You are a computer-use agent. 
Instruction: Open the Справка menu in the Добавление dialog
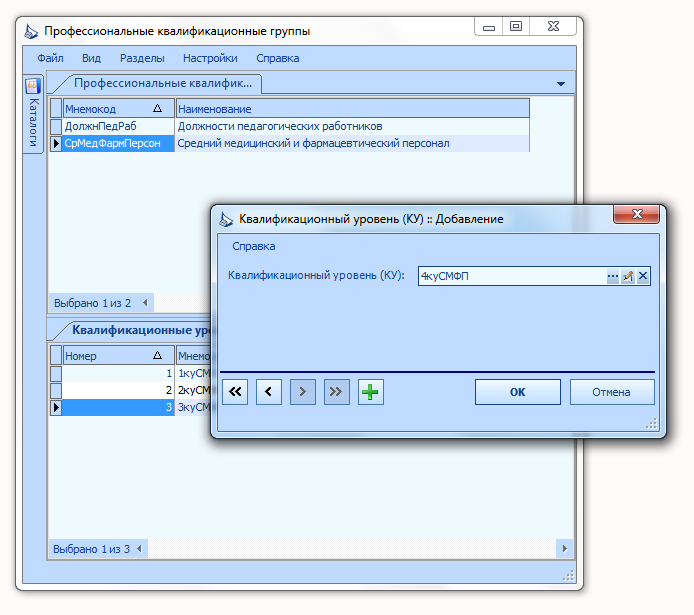coord(254,246)
